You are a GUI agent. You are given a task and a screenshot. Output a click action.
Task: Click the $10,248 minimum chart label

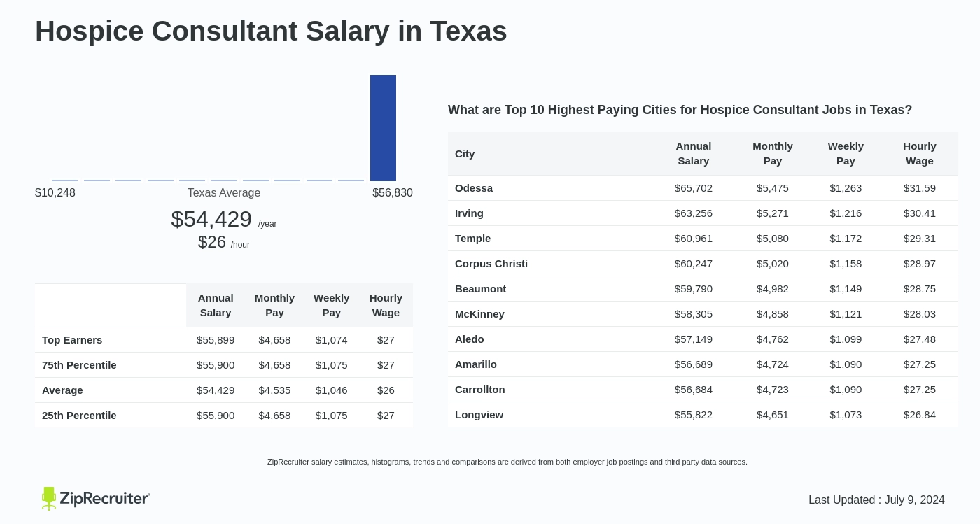point(55,192)
